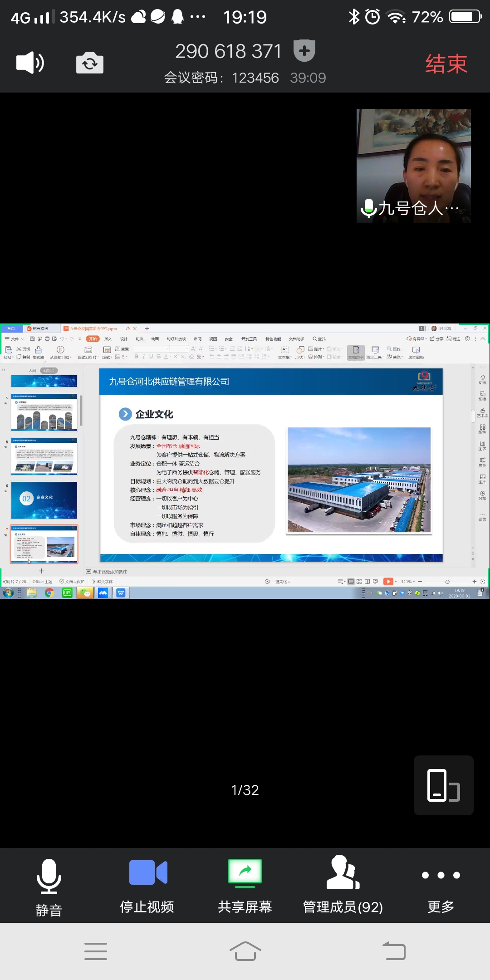Open the 审阅 ribbon tab
The image size is (490, 980).
197,339
